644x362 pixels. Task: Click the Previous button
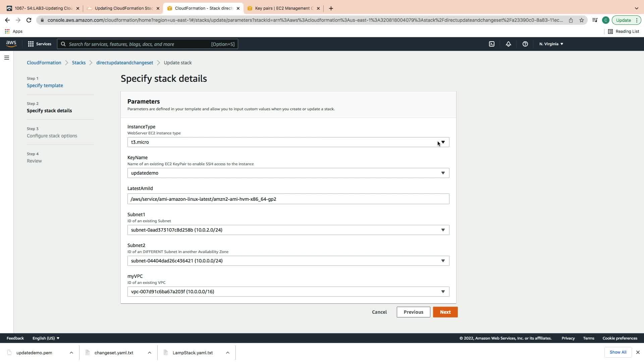click(413, 312)
